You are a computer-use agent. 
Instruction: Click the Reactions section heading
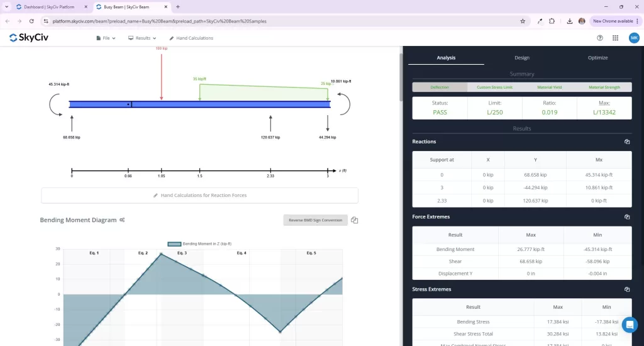424,142
